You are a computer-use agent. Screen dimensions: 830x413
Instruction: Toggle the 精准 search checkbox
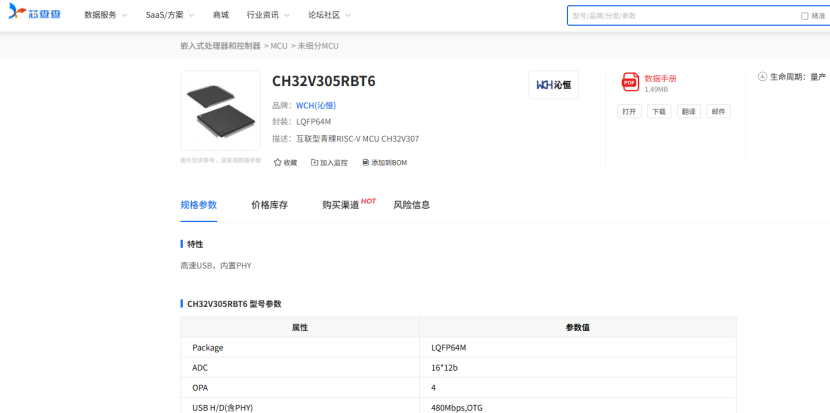(x=804, y=16)
